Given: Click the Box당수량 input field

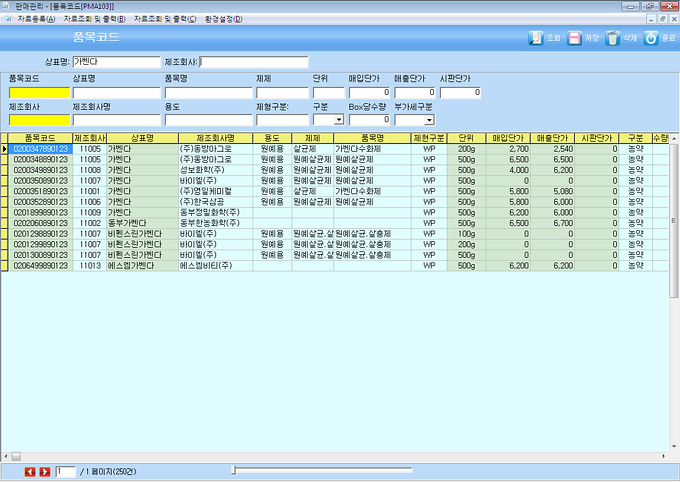Looking at the screenshot, I should coord(369,120).
